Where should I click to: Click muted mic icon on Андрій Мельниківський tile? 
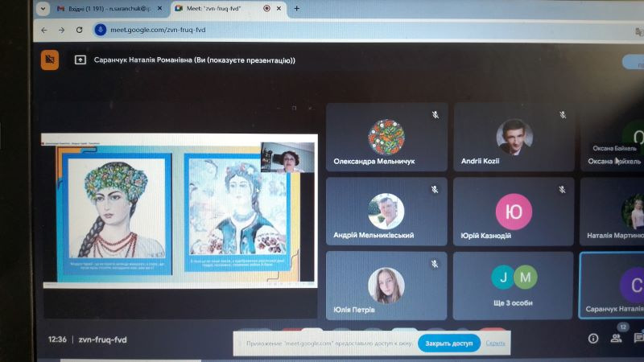pos(435,189)
